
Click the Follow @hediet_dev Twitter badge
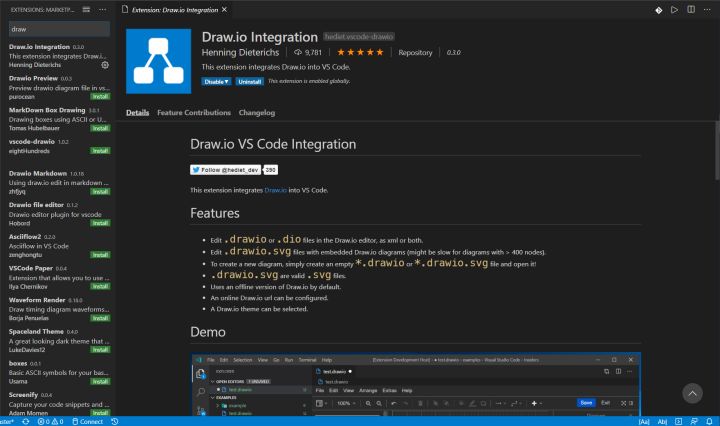click(x=225, y=170)
